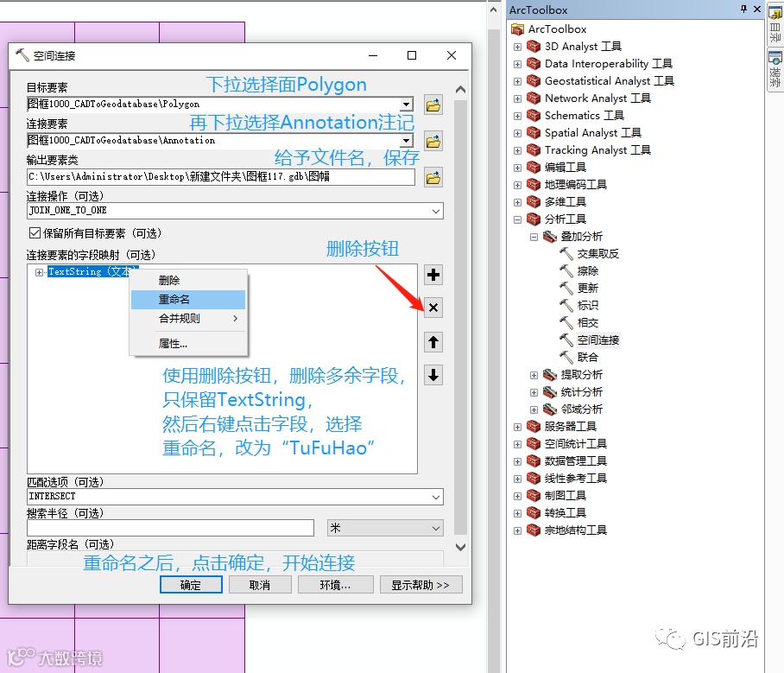Focus the 搜索半径 input field
This screenshot has width=784, height=673.
tap(170, 528)
